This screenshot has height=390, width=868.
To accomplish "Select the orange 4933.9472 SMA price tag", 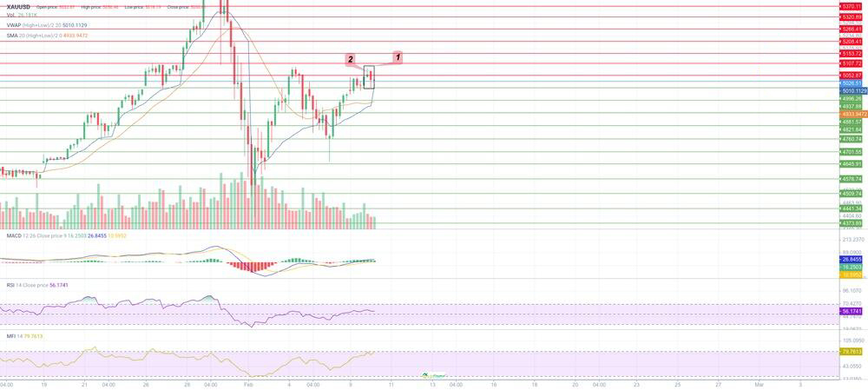I will point(852,114).
